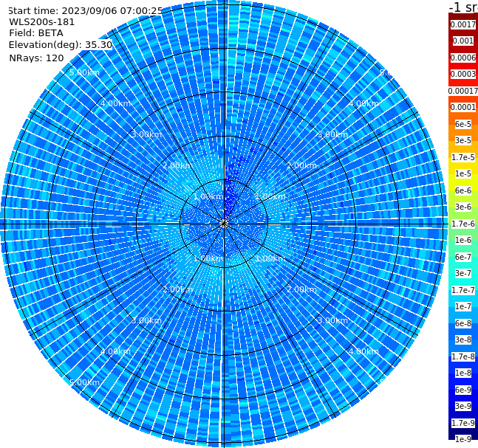Click the 1.7e-6 colorbar label
The width and height of the screenshot is (478, 448).
[463, 224]
